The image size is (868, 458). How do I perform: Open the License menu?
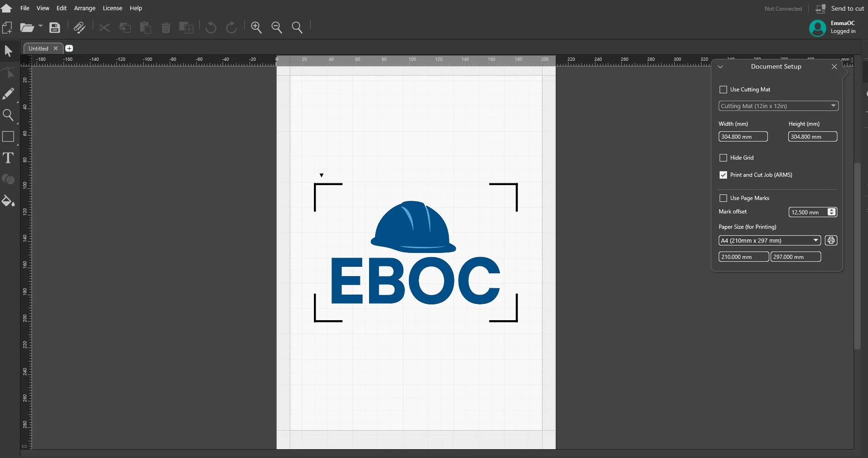[113, 8]
